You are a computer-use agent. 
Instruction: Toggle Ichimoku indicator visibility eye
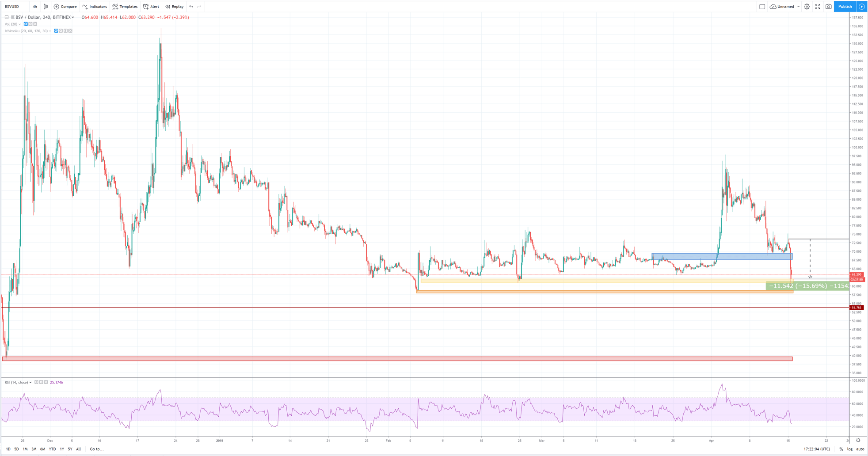[x=56, y=31]
